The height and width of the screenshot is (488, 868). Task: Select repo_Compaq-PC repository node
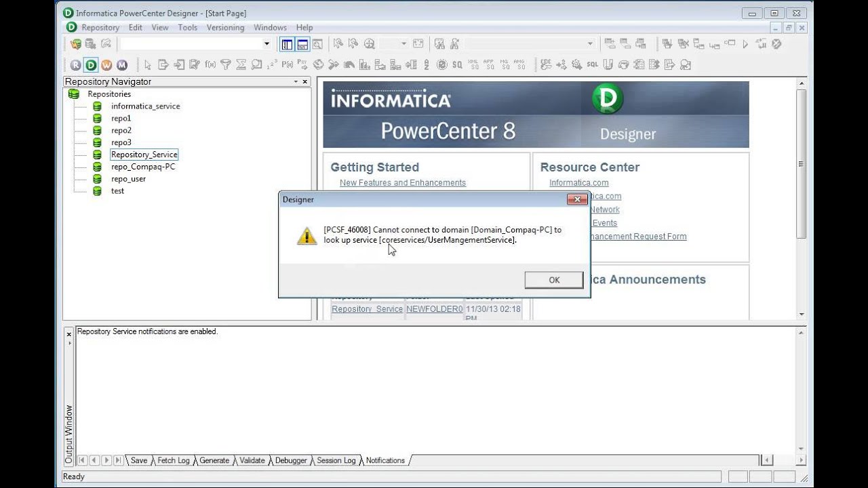(x=143, y=167)
